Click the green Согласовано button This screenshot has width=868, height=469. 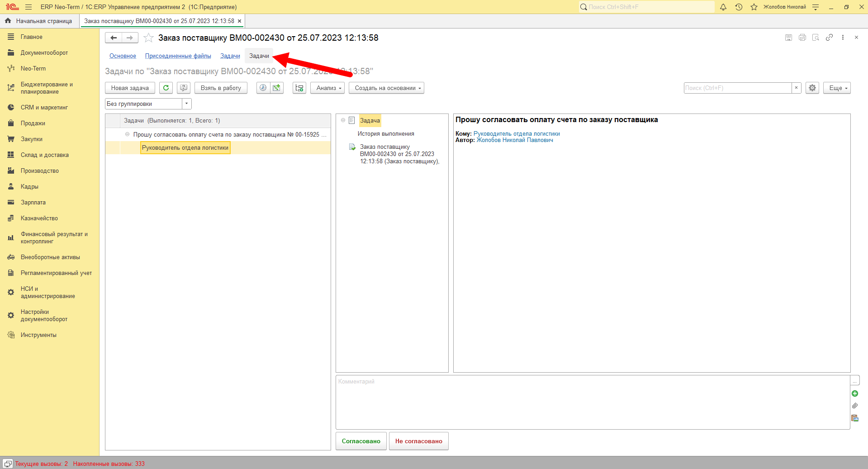[x=361, y=441]
